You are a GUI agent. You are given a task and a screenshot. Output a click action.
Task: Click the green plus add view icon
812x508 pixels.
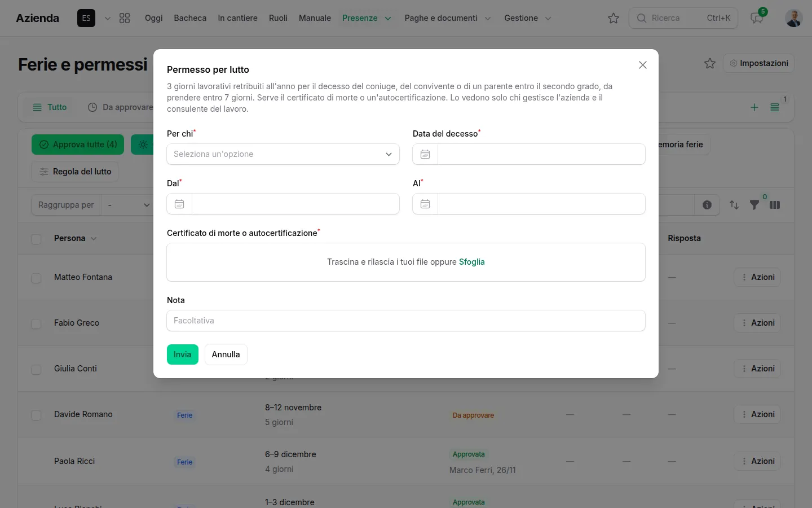[754, 107]
